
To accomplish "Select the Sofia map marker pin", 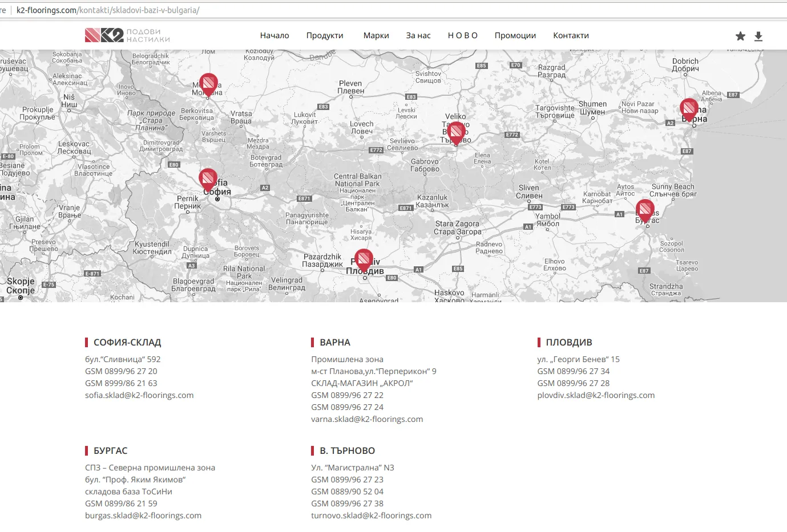I will point(208,180).
